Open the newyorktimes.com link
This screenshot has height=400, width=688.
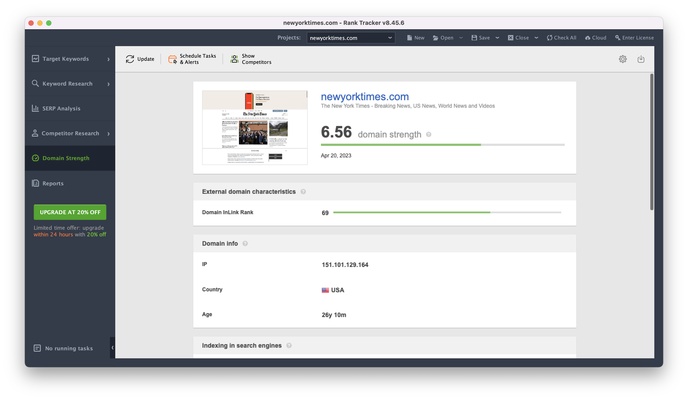coord(365,96)
